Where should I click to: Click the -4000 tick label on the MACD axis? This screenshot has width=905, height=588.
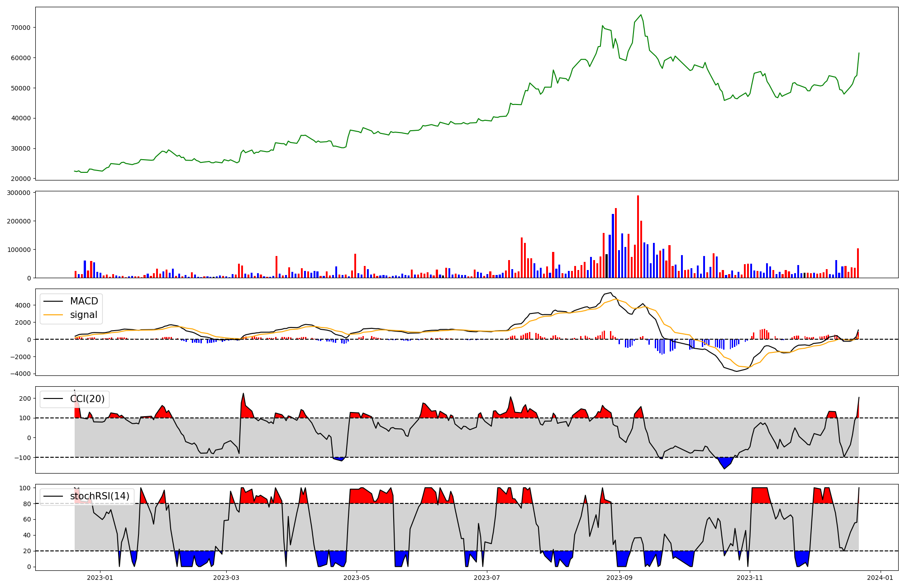tap(21, 374)
